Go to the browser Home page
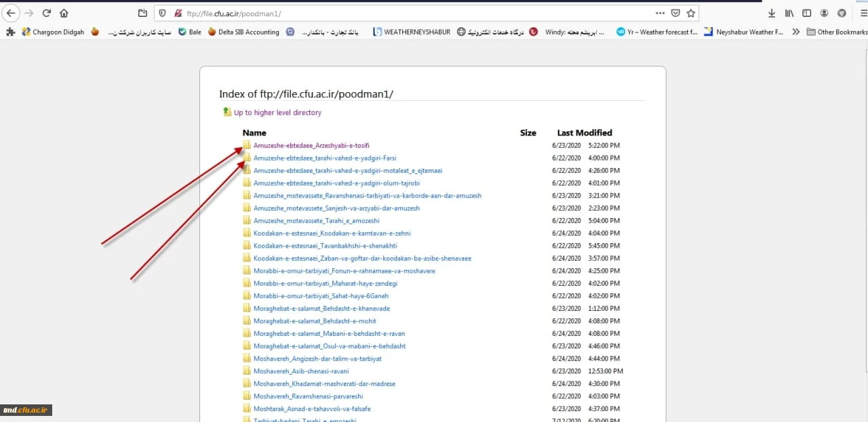The image size is (868, 422). pyautogui.click(x=64, y=13)
